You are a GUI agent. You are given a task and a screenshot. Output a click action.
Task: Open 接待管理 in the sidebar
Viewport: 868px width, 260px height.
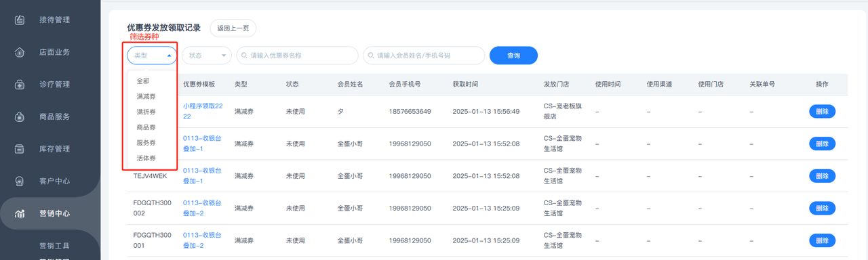pyautogui.click(x=54, y=20)
